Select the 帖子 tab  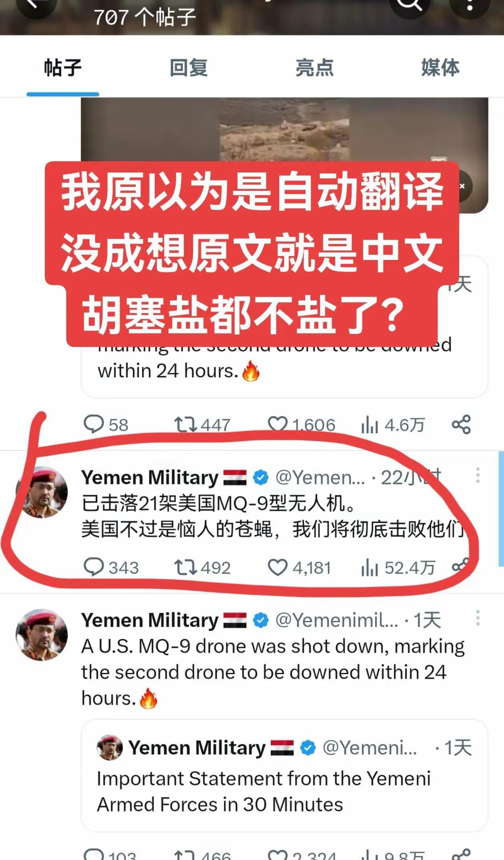point(63,67)
